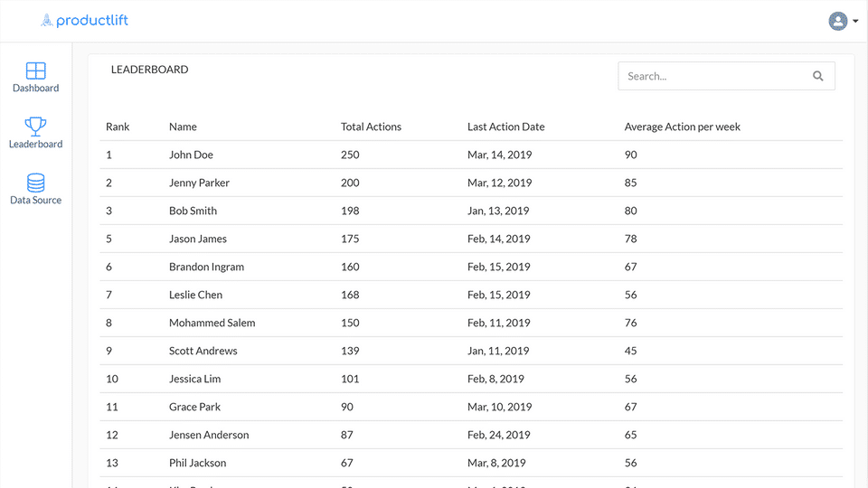
Task: Select the name Brandon Ingram
Action: click(206, 267)
